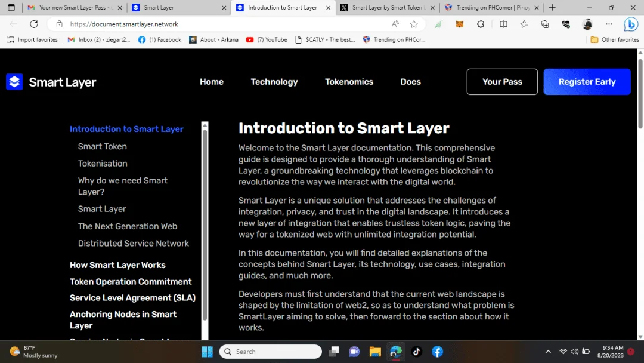Screen dimensions: 644x363
Task: Open Collections icon
Action: point(545,24)
